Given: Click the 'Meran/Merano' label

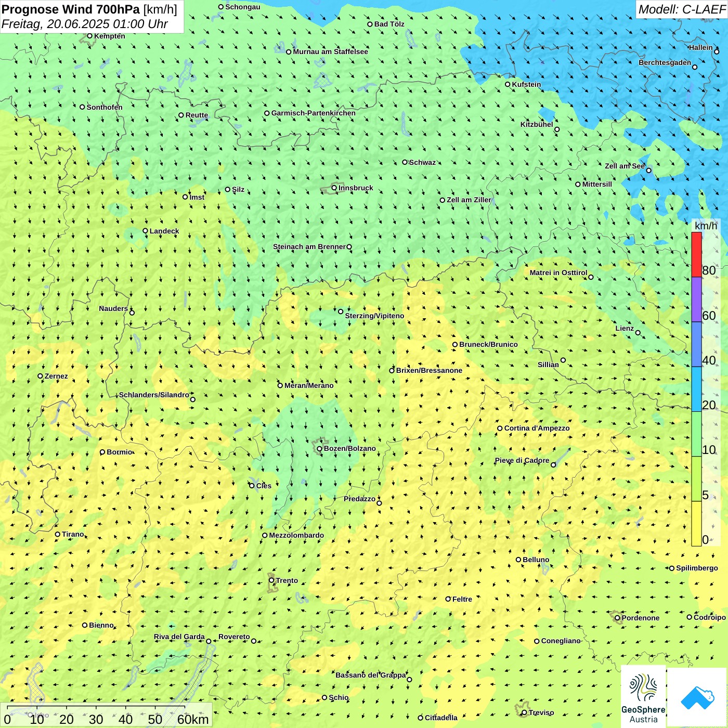Looking at the screenshot, I should tap(309, 385).
